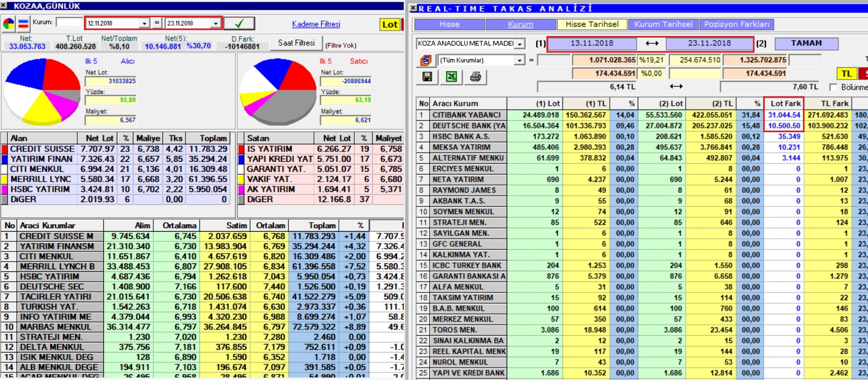This screenshot has width=868, height=380.
Task: Click the save diskette icon in Takas Analizi
Action: click(x=428, y=77)
